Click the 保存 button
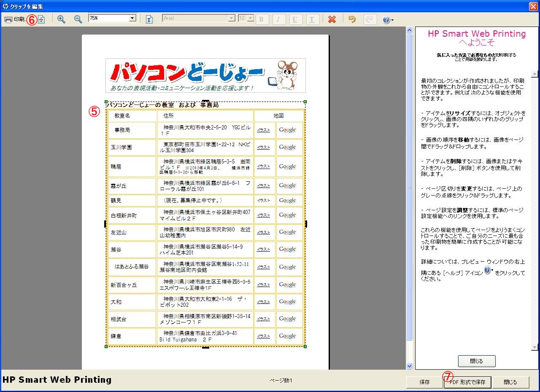This screenshot has width=540, height=392. (424, 382)
